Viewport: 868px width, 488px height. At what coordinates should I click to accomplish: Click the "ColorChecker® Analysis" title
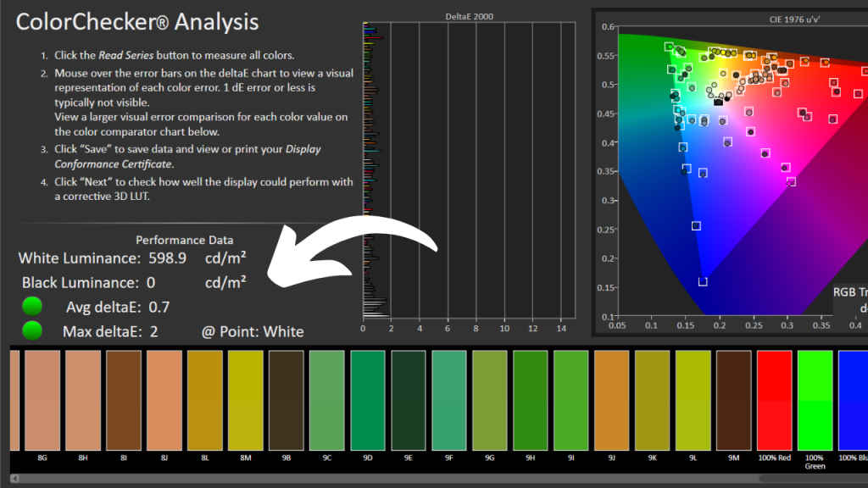coord(137,22)
